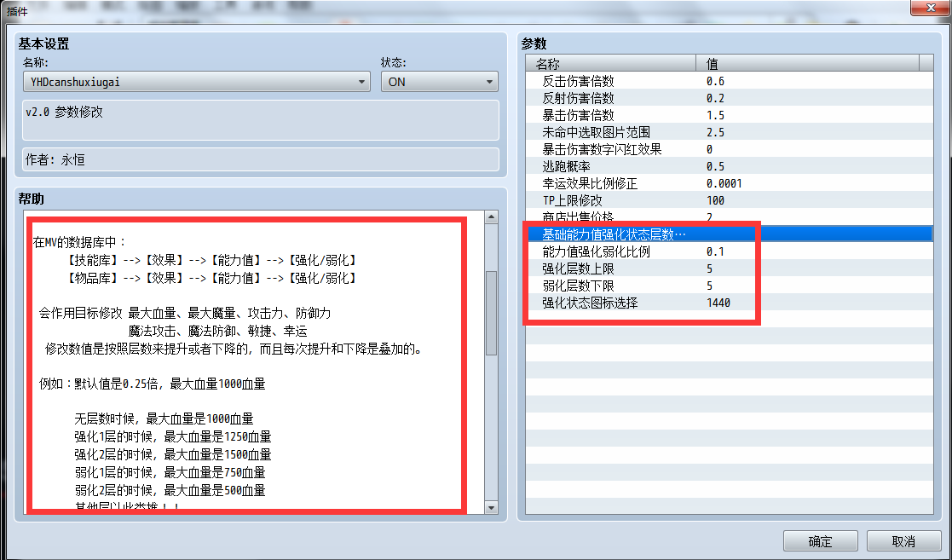952x560 pixels.
Task: Click the description box v2.0 参数修改
Action: 261,120
